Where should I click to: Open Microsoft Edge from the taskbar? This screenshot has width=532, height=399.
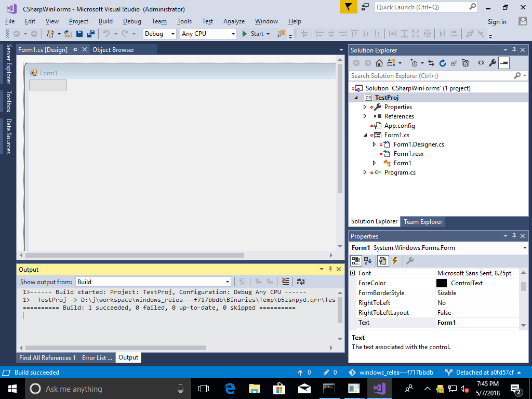[230, 389]
